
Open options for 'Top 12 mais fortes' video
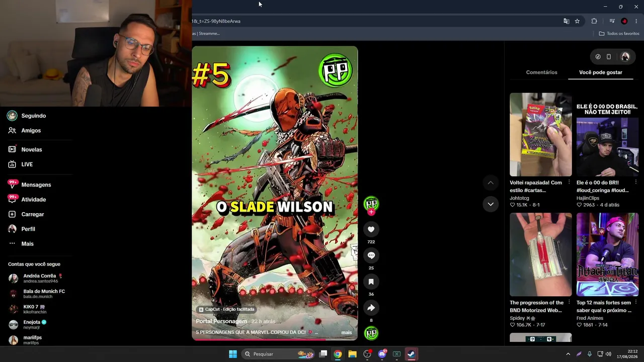pos(635,302)
